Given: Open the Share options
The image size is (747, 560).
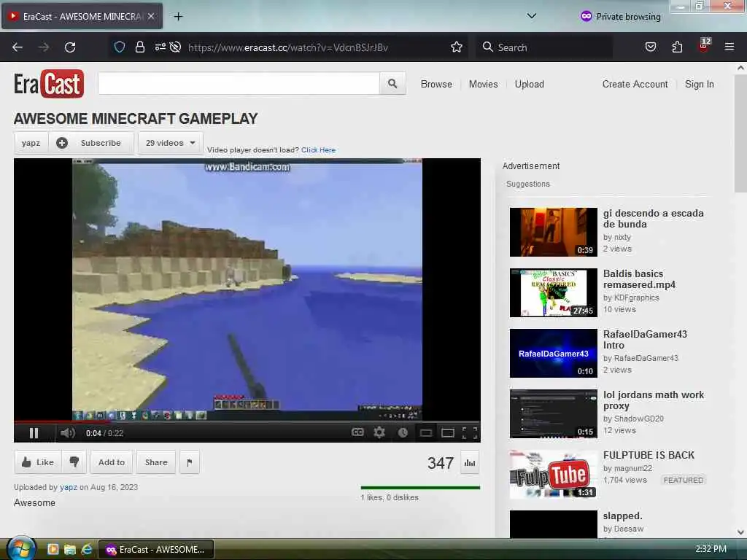Looking at the screenshot, I should [156, 462].
